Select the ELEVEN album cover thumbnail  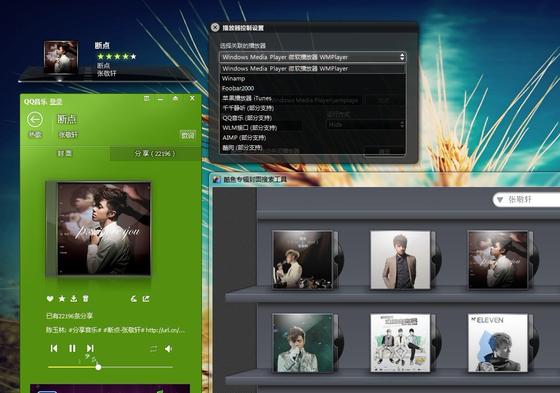(498, 343)
